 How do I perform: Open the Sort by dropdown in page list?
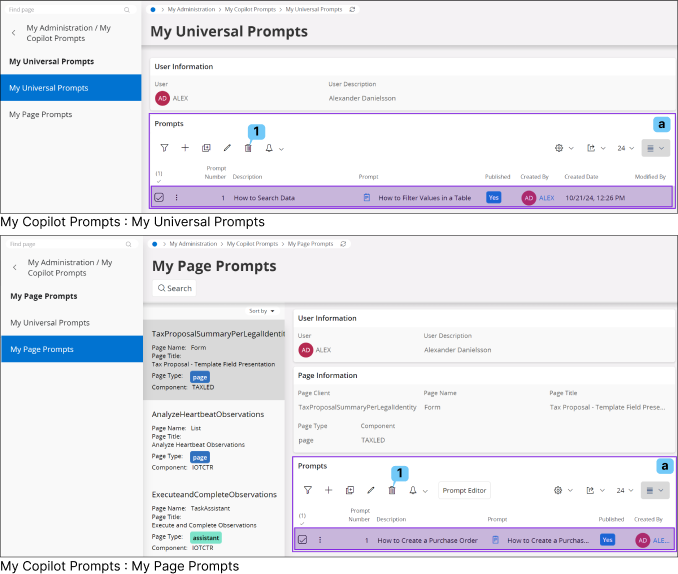261,311
